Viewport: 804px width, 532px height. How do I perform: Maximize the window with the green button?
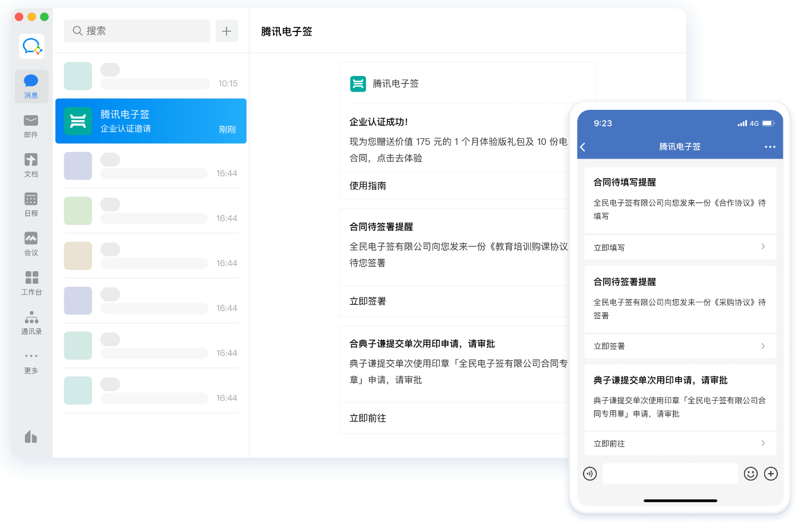[x=44, y=17]
